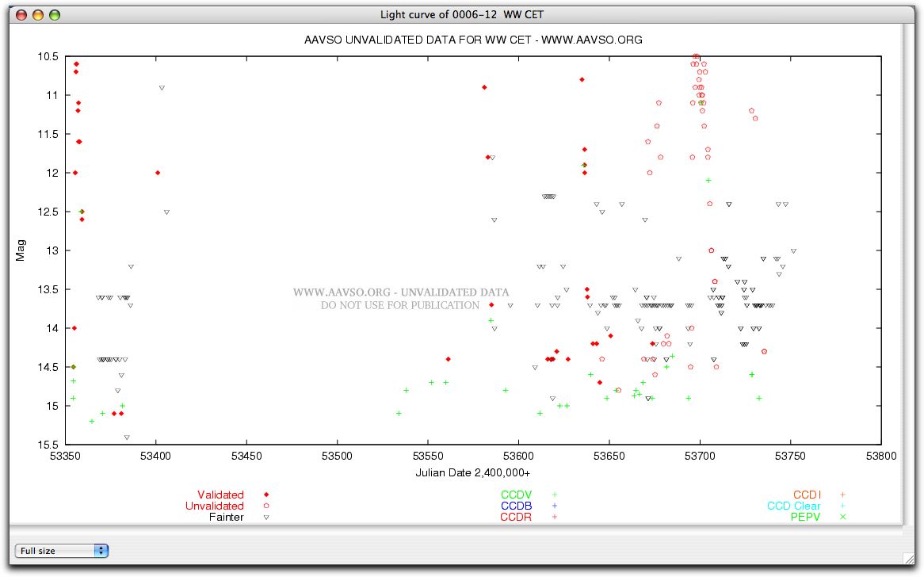Click the yellow minimize window button

37,14
